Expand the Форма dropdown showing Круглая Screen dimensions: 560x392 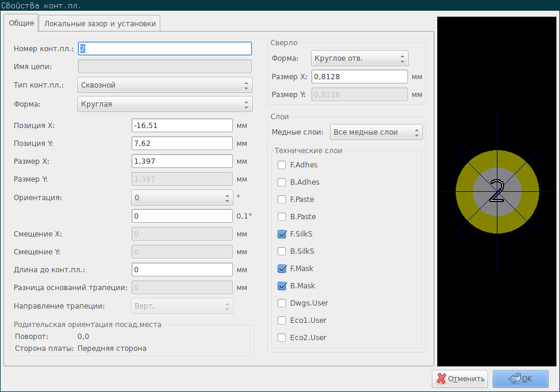click(164, 104)
